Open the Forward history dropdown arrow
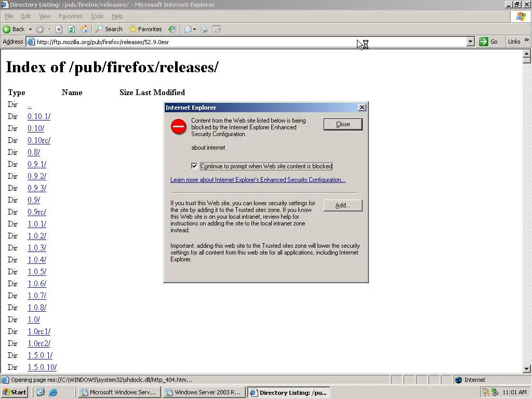 tap(49, 30)
